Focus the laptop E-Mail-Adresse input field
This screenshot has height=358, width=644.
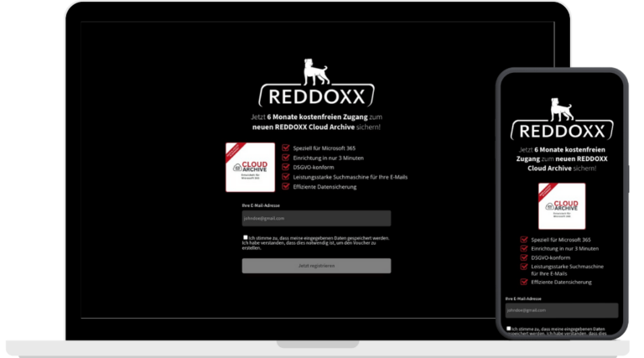click(x=316, y=219)
